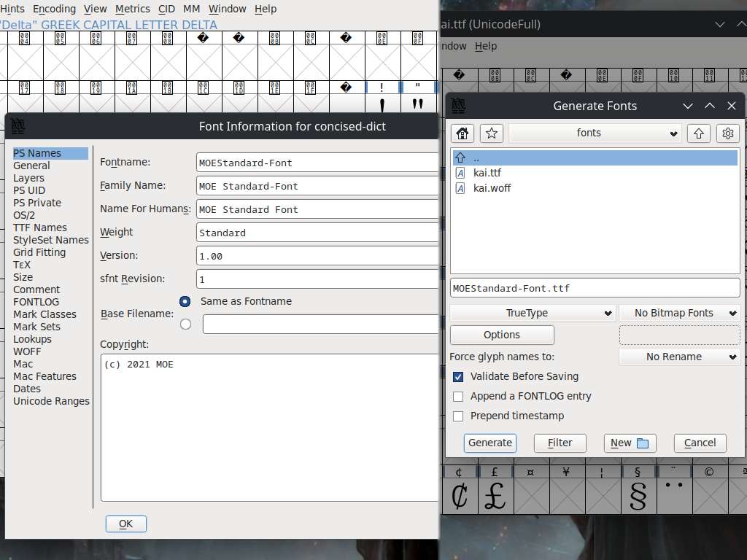The image size is (747, 560).
Task: Uncheck Validate Before Saving
Action: pyautogui.click(x=458, y=377)
